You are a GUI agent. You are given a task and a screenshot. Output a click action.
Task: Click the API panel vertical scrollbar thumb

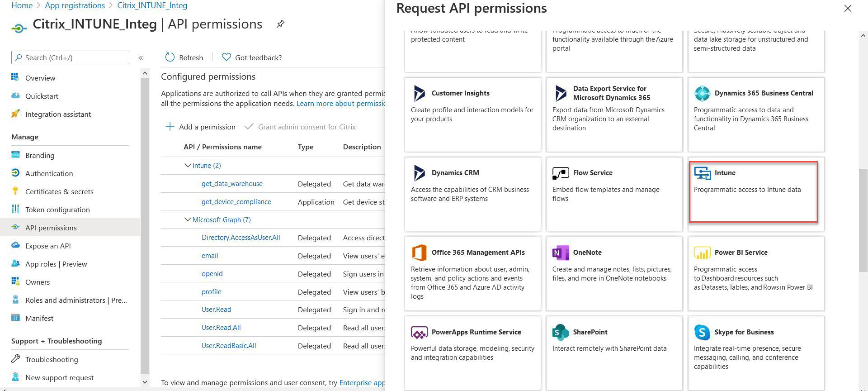[863, 220]
